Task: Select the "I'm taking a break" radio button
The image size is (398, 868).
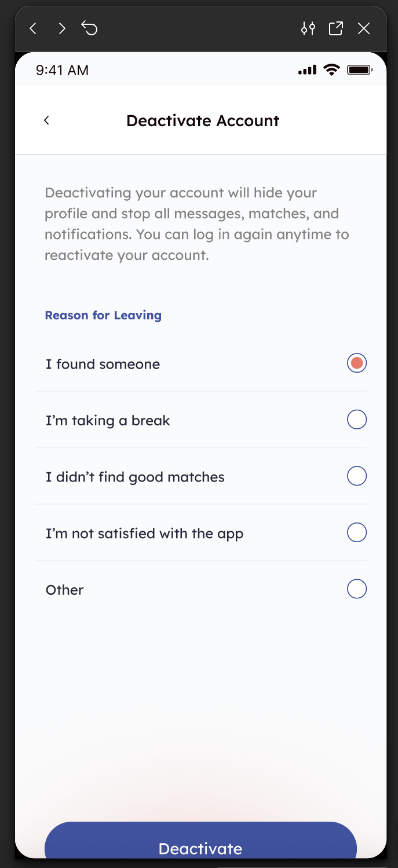Action: 357,420
